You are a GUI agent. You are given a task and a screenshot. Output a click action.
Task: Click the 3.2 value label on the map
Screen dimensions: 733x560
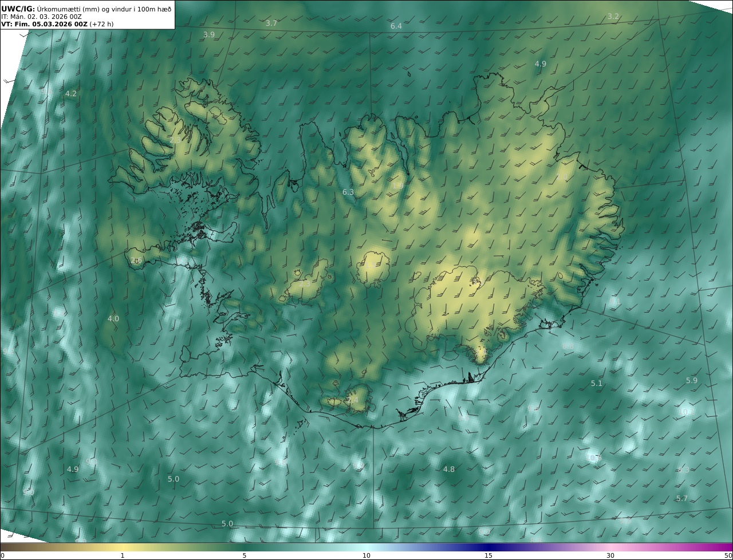click(x=613, y=17)
